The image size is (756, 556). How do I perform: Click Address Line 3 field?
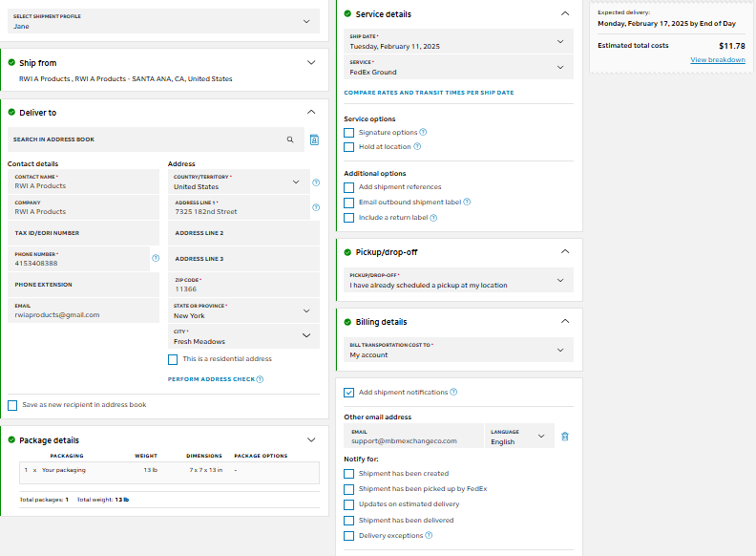pos(243,259)
